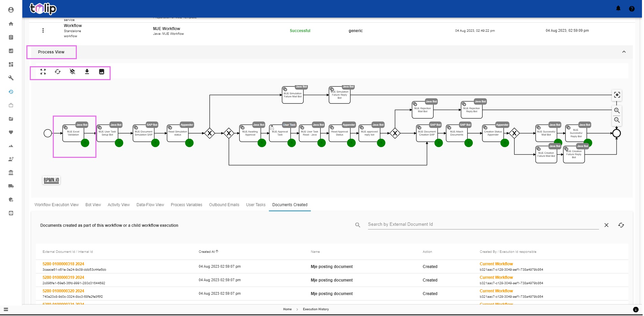Open the folder documents icon in sidebar

(11, 119)
